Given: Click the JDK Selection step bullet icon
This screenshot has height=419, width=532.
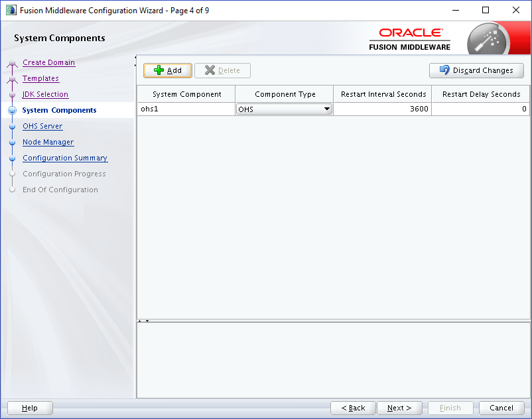Looking at the screenshot, I should coord(12,95).
